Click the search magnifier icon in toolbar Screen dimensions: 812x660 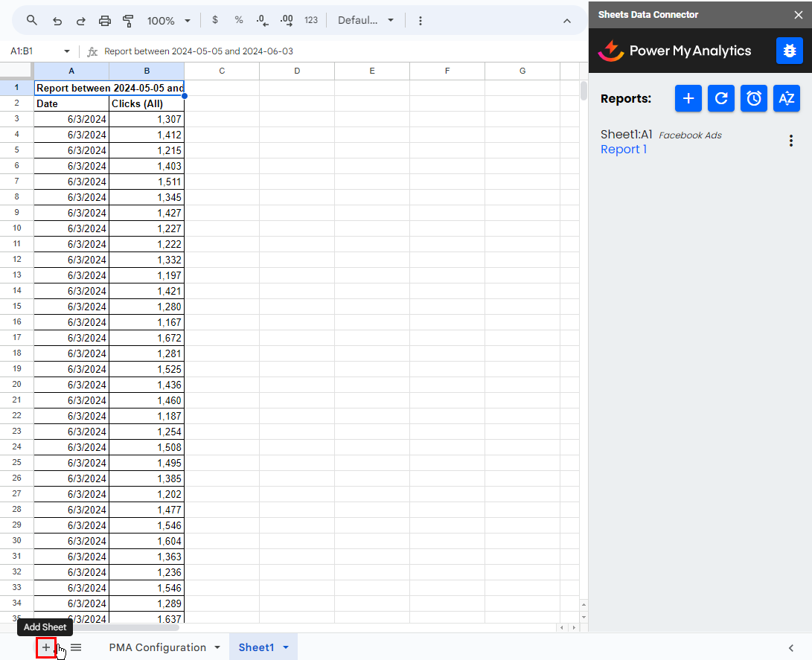[x=32, y=21]
